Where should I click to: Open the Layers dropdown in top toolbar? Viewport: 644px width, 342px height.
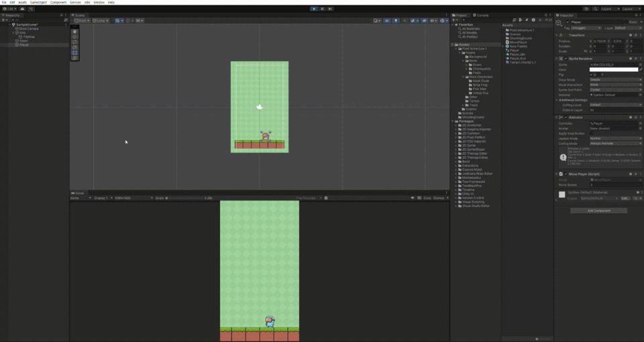610,9
